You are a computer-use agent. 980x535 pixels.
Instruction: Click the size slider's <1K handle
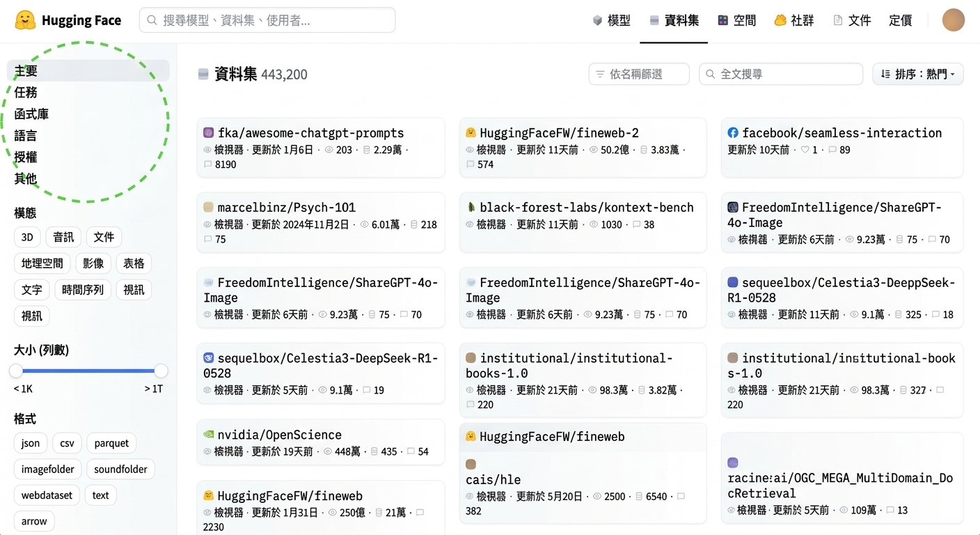(16, 371)
